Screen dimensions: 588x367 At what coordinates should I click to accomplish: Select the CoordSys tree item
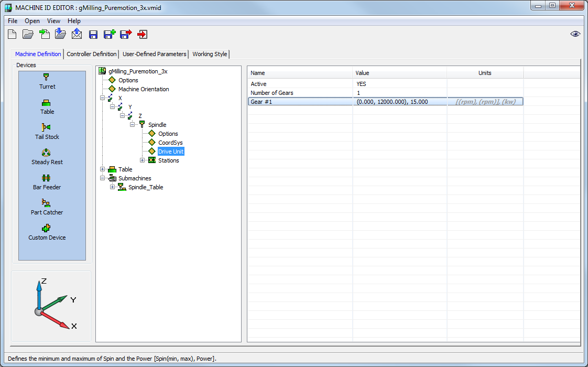pos(170,143)
